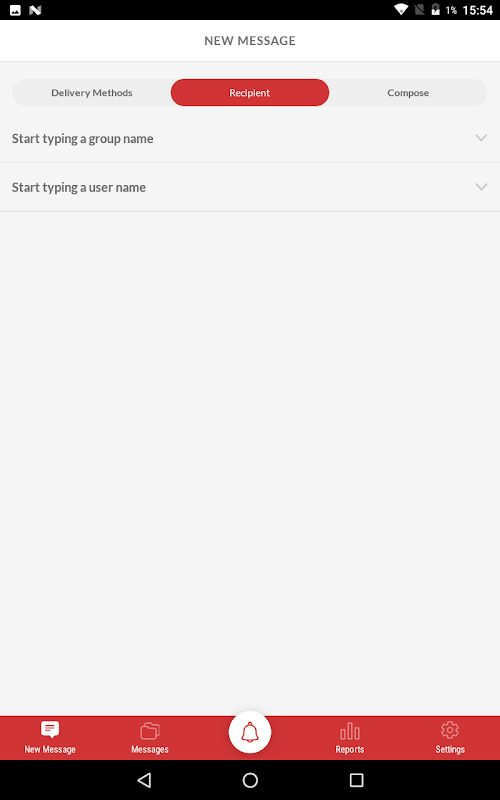Screen dimensions: 500x800
Task: Switch to the Delivery Methods step
Action: 92,92
